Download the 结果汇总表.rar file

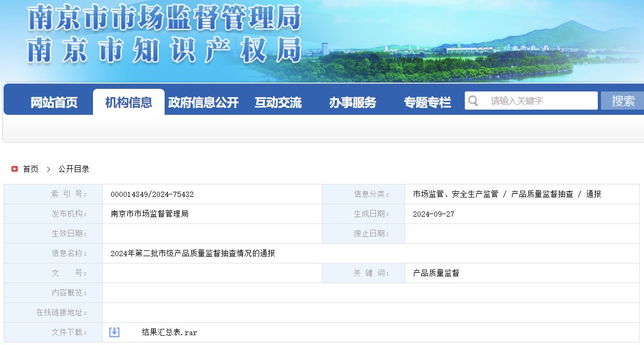click(x=169, y=332)
